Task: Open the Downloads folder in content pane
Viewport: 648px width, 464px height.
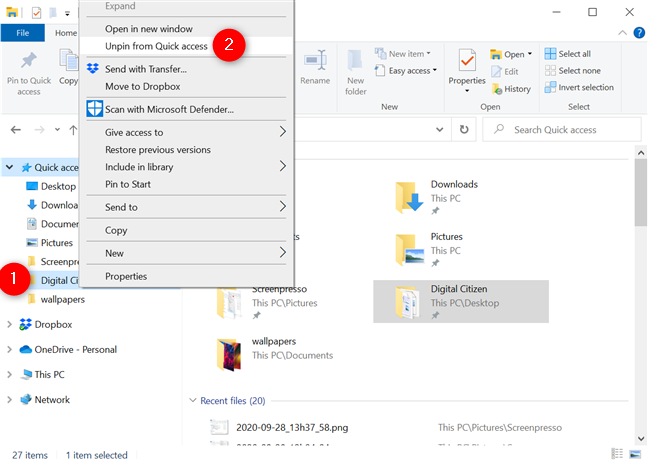Action: pyautogui.click(x=437, y=197)
